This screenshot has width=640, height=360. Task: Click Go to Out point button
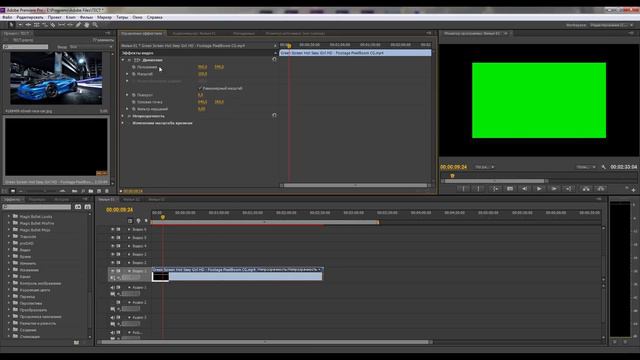(569, 189)
